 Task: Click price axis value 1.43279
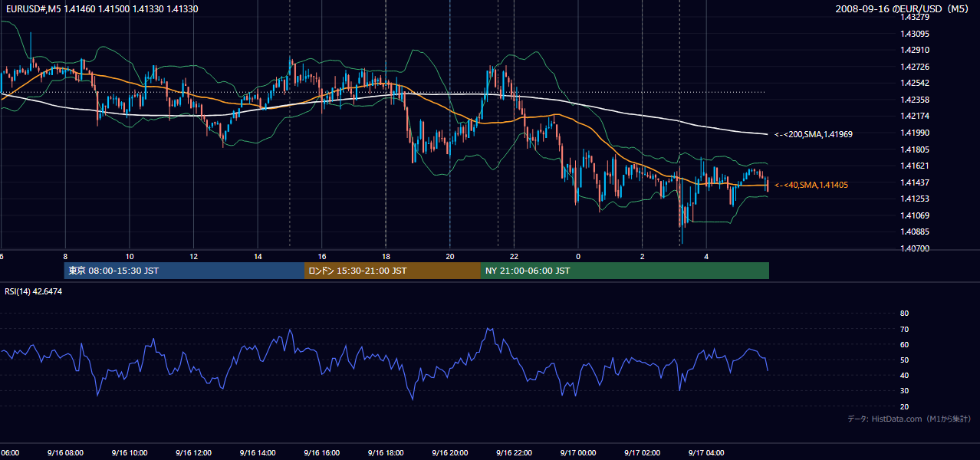click(915, 18)
